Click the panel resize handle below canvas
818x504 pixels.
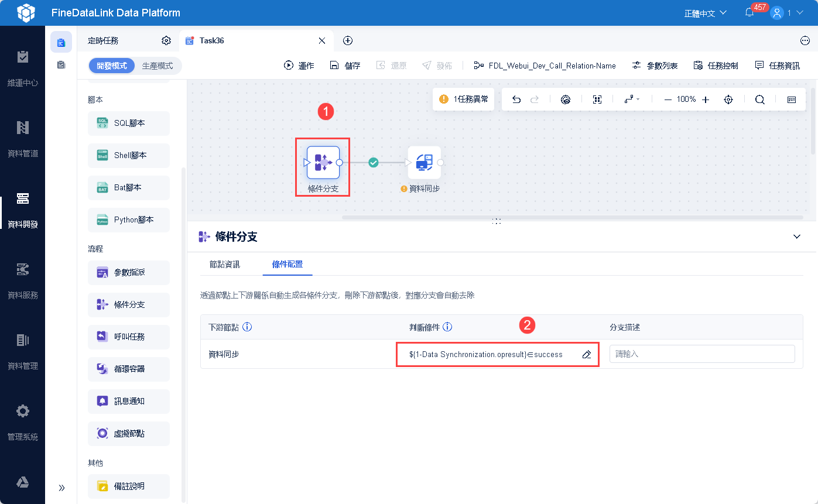[x=497, y=221]
